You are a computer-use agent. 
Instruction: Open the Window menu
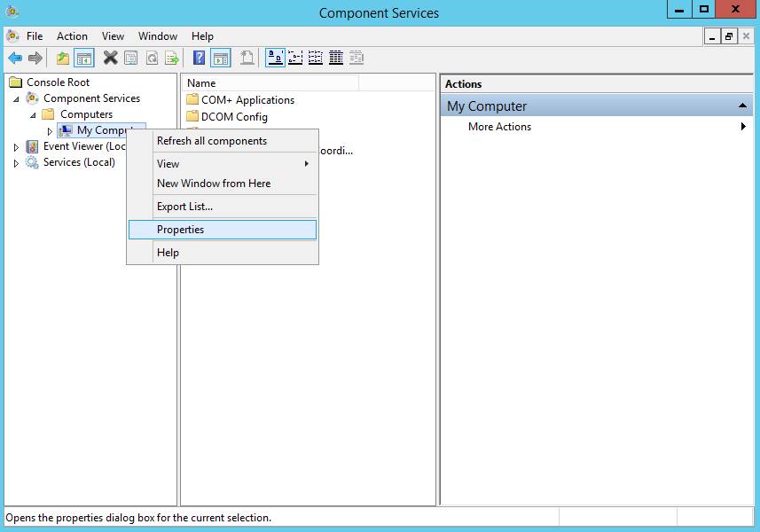[x=158, y=36]
